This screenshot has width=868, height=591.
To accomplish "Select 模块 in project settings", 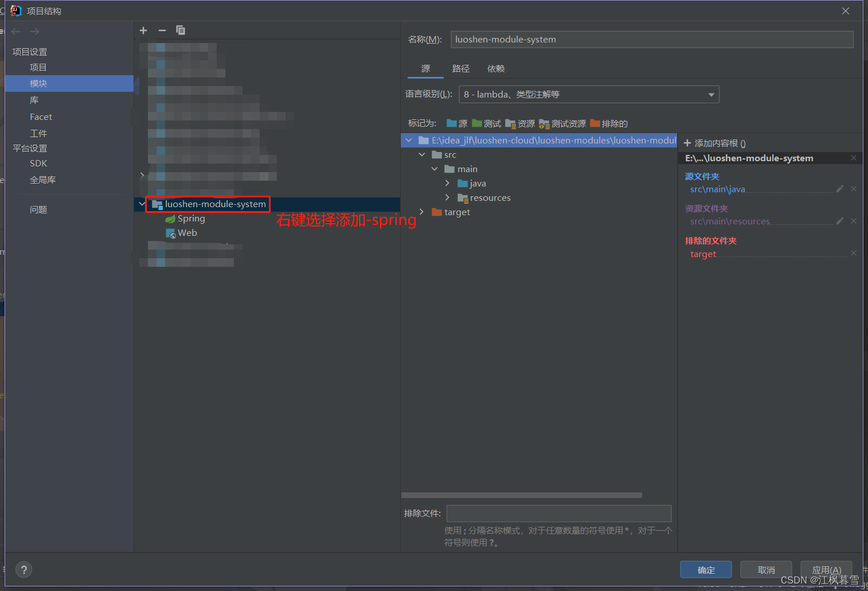I will tap(38, 84).
